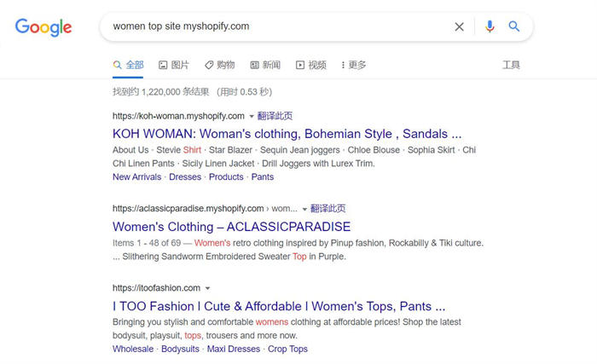Clear the search box with X icon
Viewport: 597px width, 364px height.
[x=459, y=26]
